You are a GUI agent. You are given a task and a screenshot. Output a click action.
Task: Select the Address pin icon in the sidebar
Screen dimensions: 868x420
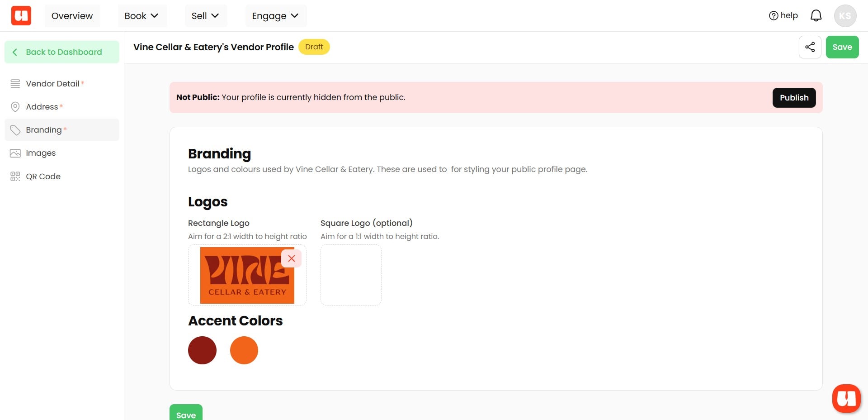click(x=15, y=106)
